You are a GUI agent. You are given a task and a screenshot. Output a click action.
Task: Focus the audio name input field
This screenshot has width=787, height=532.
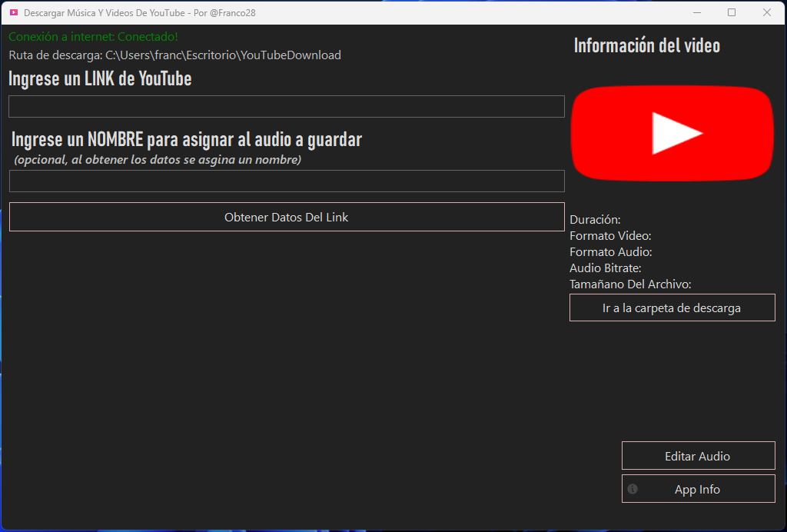click(x=287, y=181)
